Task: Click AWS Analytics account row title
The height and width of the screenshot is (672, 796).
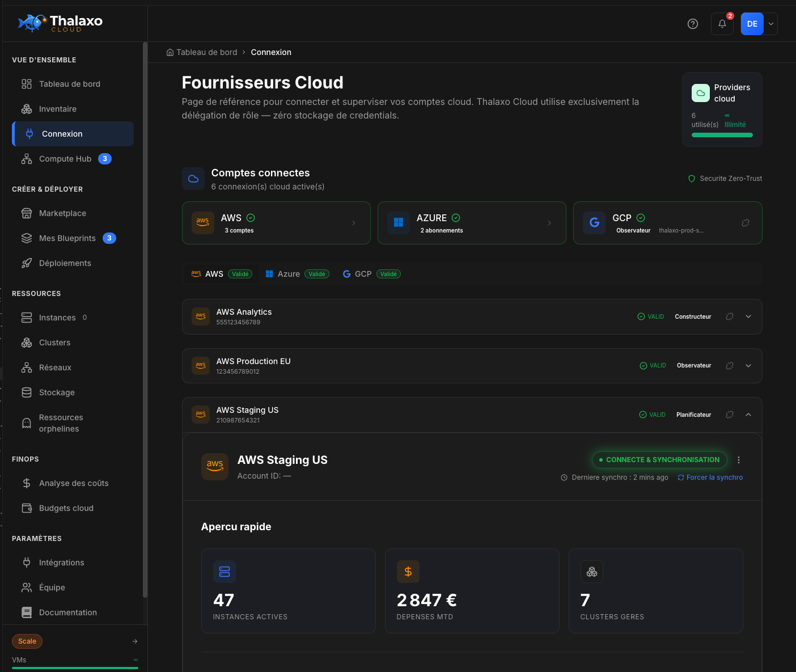Action: tap(244, 312)
